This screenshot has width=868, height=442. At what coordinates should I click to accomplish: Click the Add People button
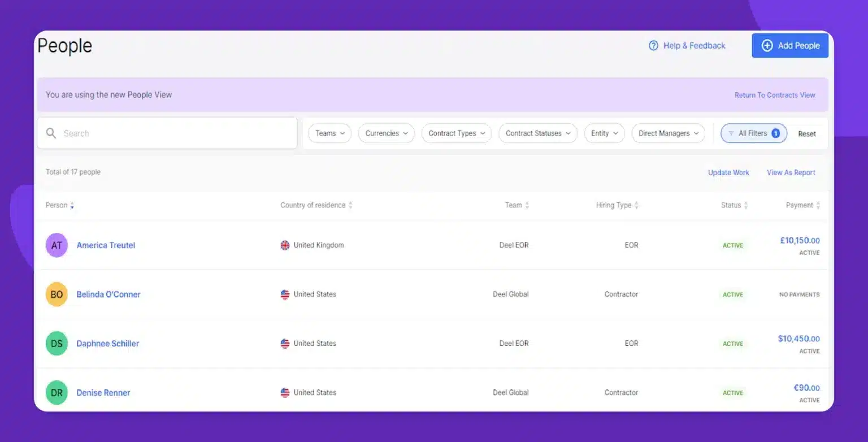point(790,46)
